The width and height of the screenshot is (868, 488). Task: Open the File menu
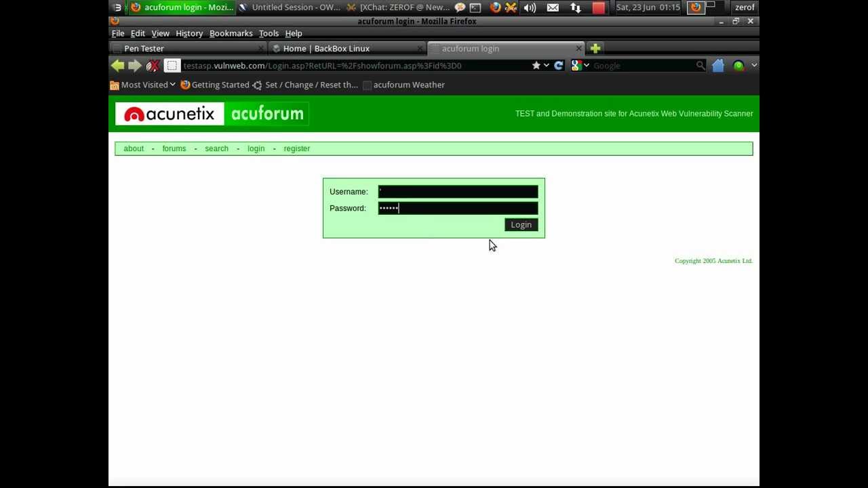coord(118,33)
